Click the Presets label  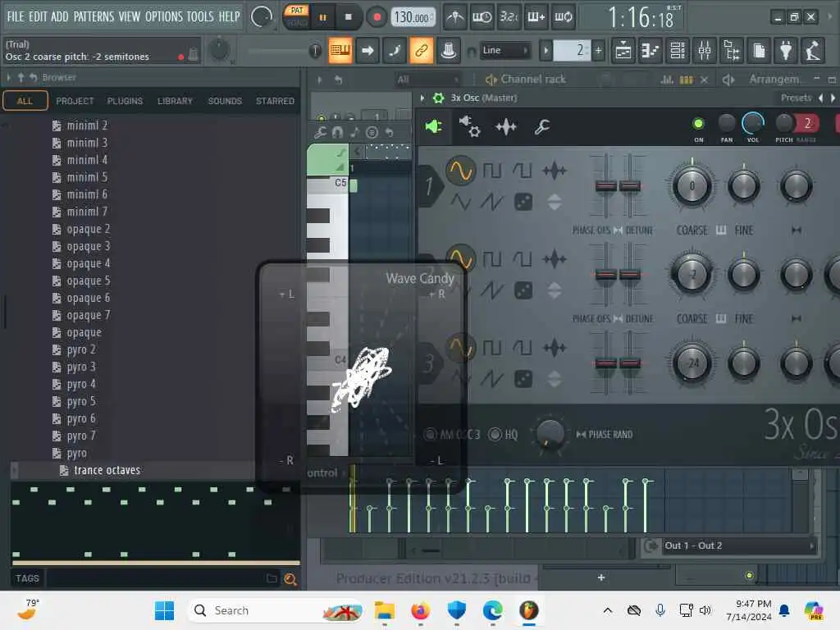coord(796,98)
